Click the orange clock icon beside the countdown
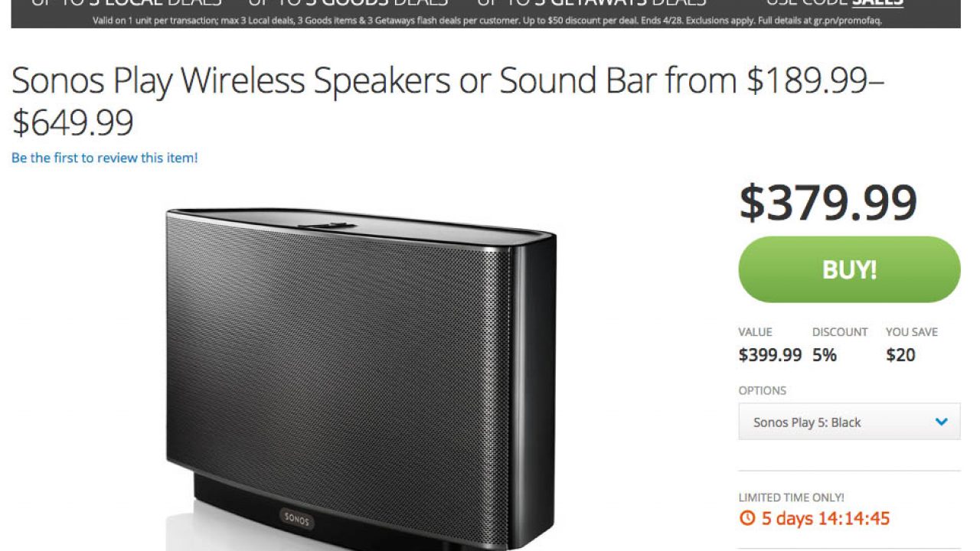This screenshot has height=551, width=980. pos(746,519)
